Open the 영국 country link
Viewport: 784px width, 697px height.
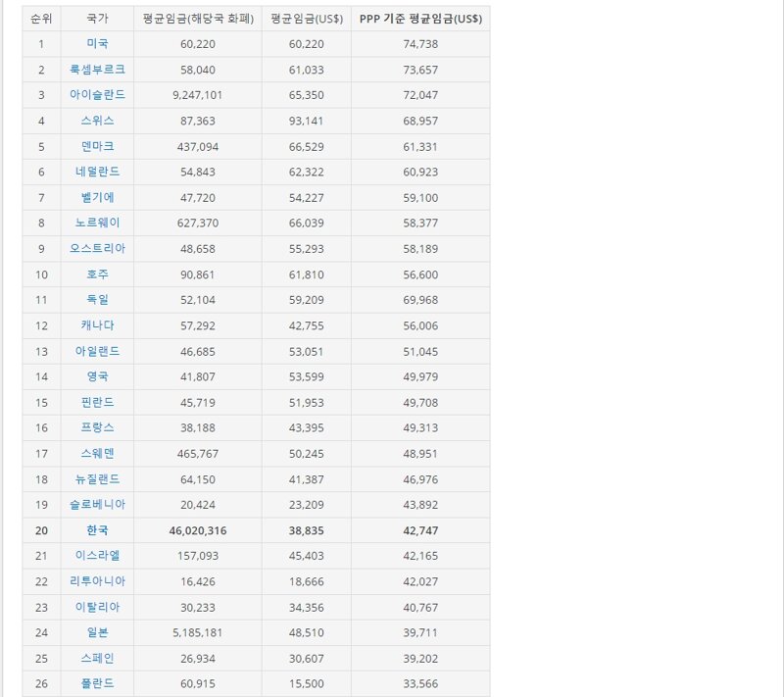(97, 376)
